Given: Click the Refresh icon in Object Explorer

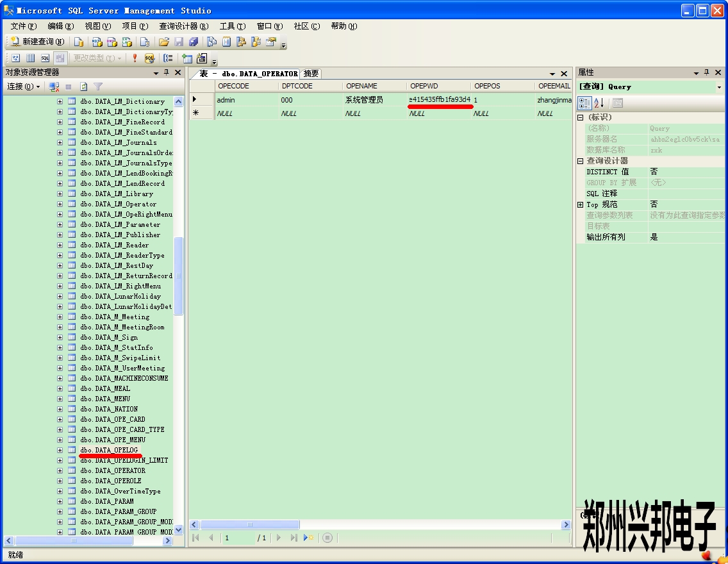Looking at the screenshot, I should pyautogui.click(x=83, y=87).
